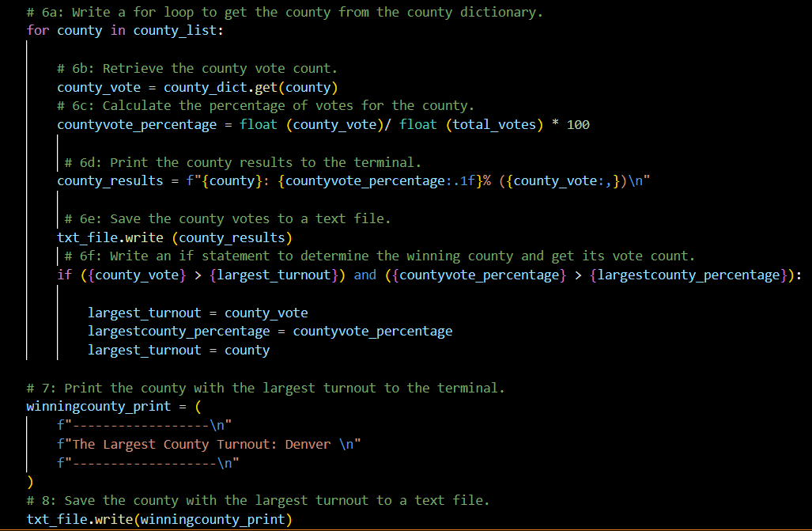This screenshot has height=531, width=812.
Task: Click the number 100 in the percentage calculation
Action: (578, 124)
